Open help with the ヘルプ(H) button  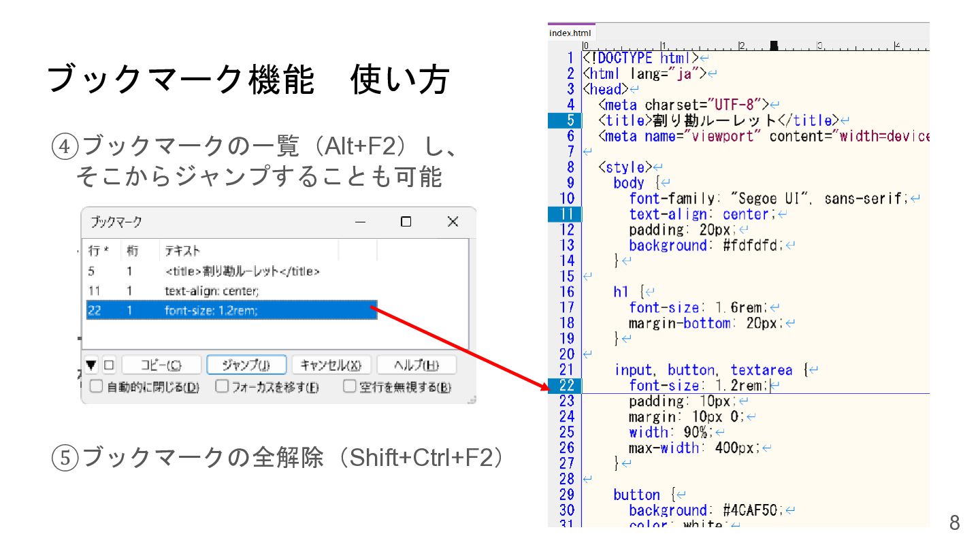tap(416, 365)
